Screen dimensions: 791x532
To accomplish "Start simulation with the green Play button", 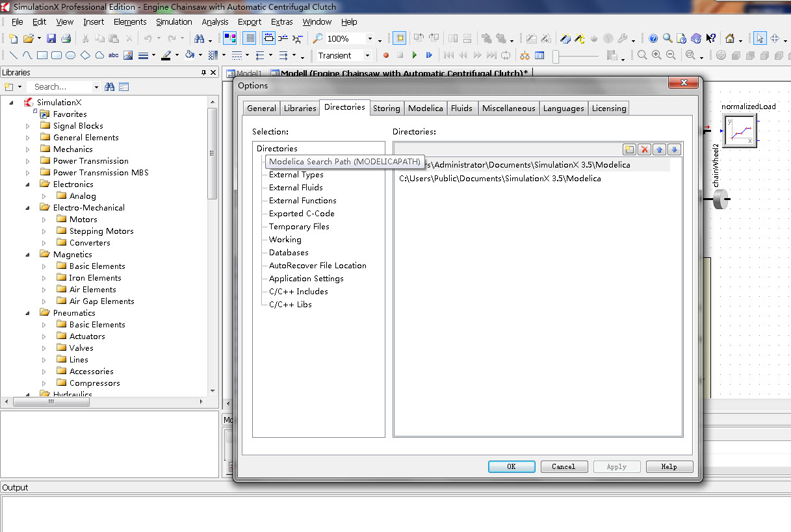I will tap(415, 55).
